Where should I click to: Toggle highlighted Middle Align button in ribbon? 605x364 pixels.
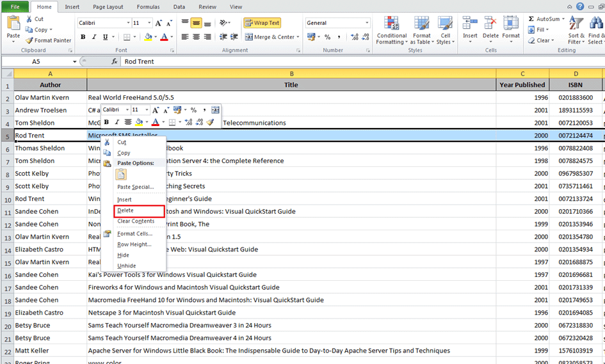(x=197, y=23)
